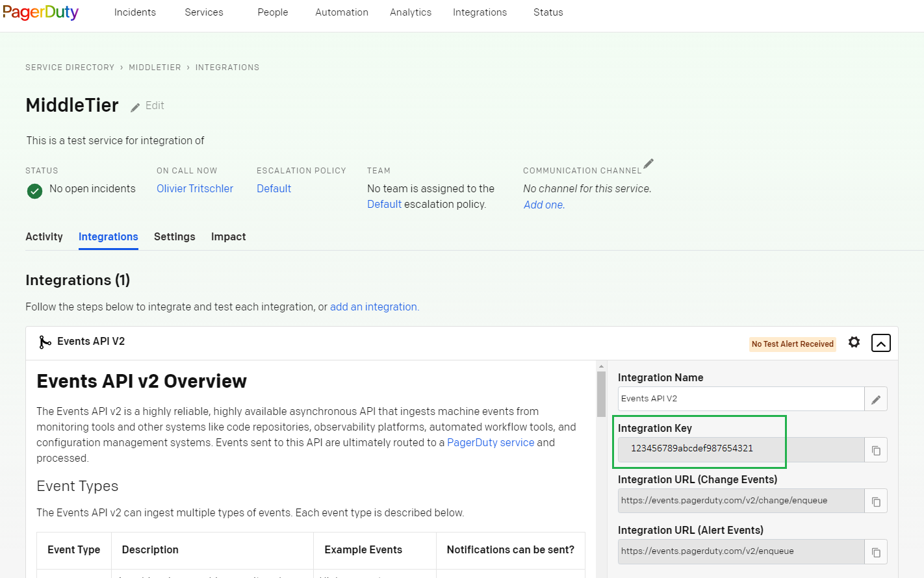The width and height of the screenshot is (924, 578).
Task: Click the Change Events URL field
Action: point(741,501)
